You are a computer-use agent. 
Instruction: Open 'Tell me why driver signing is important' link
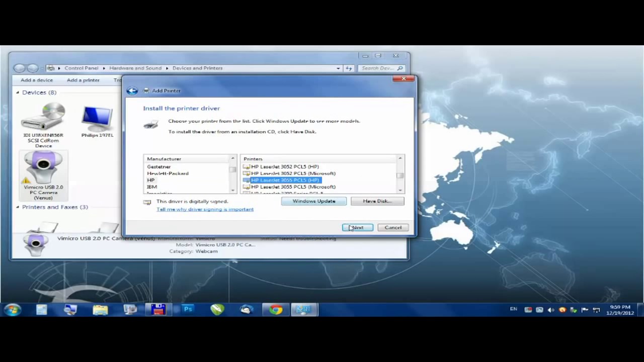coord(205,209)
